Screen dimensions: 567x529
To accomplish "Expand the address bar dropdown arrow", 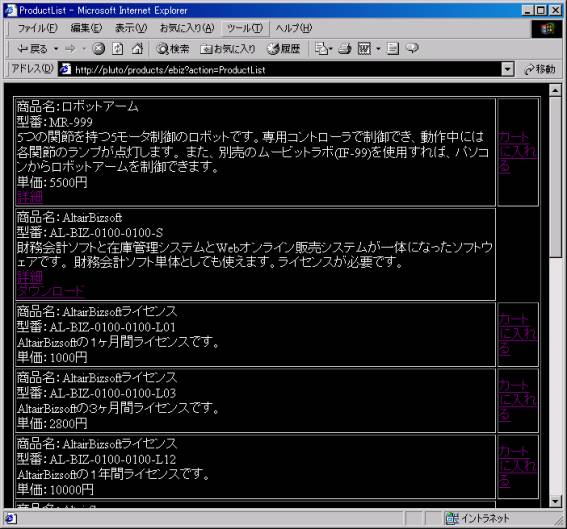I will pos(507,69).
